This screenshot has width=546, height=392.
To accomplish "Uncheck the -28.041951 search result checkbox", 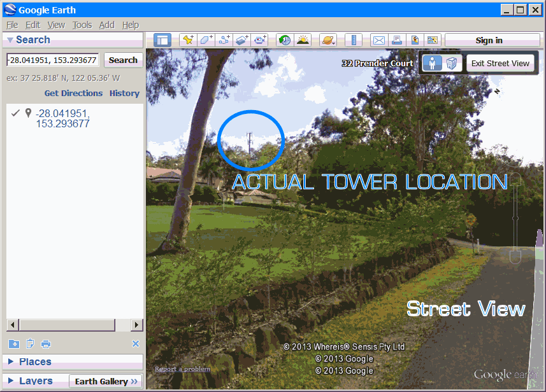I will (16, 113).
